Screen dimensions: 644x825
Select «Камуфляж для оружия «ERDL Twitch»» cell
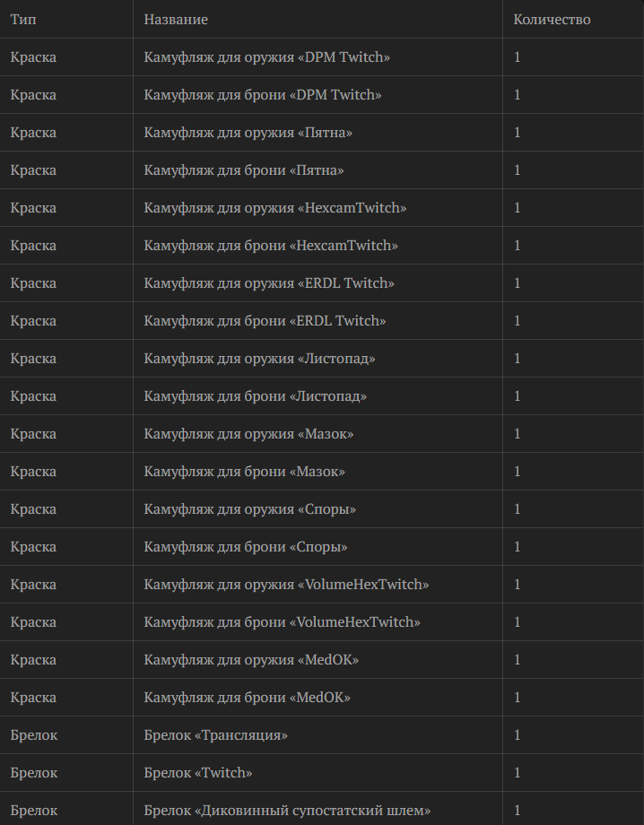click(318, 283)
